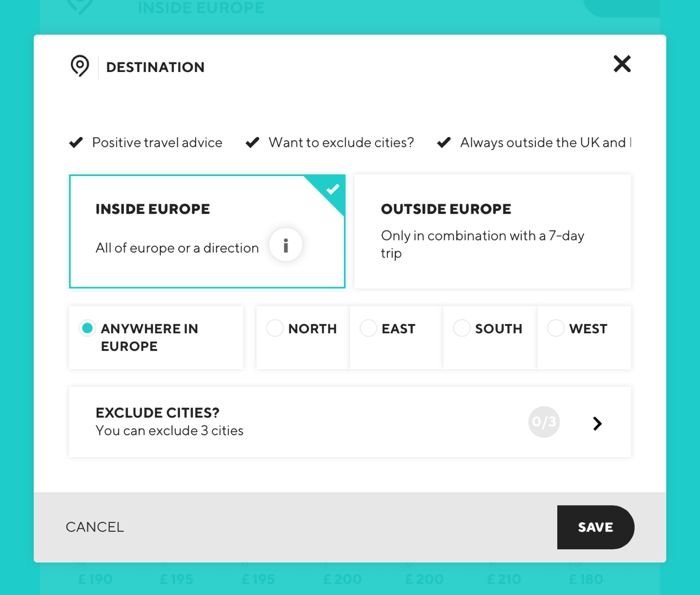
Task: Select the East direction radio button
Action: coord(368,328)
